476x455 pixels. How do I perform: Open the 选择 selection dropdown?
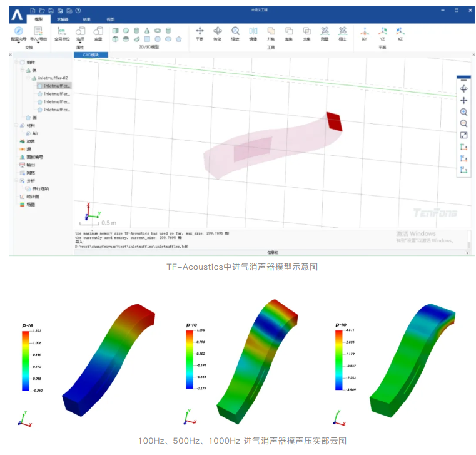pyautogui.click(x=80, y=43)
